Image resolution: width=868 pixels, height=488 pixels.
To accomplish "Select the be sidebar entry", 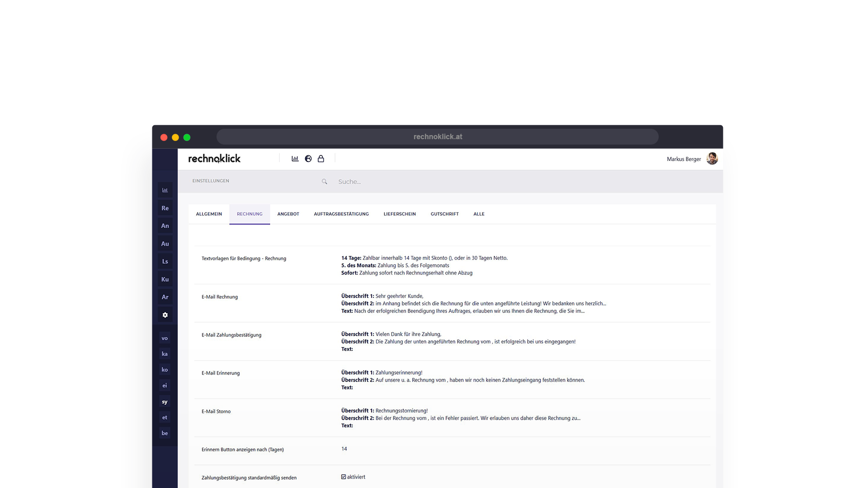I will (x=165, y=433).
